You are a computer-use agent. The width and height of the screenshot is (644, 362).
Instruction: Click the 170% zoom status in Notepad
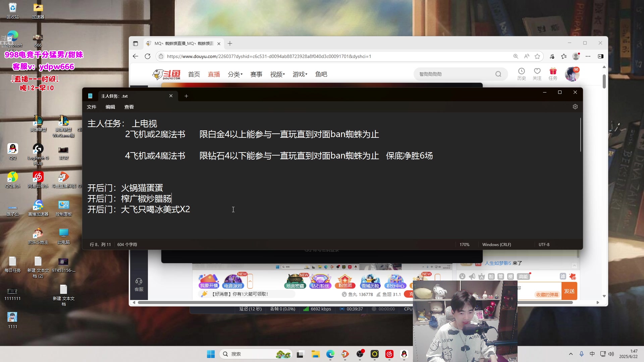(464, 245)
